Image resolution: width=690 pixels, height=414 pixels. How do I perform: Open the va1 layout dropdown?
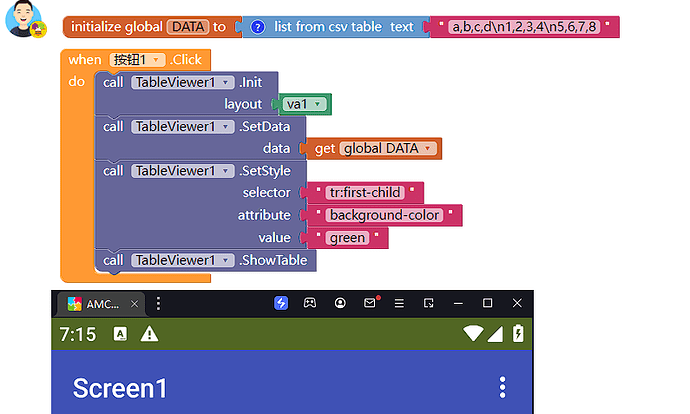click(305, 104)
